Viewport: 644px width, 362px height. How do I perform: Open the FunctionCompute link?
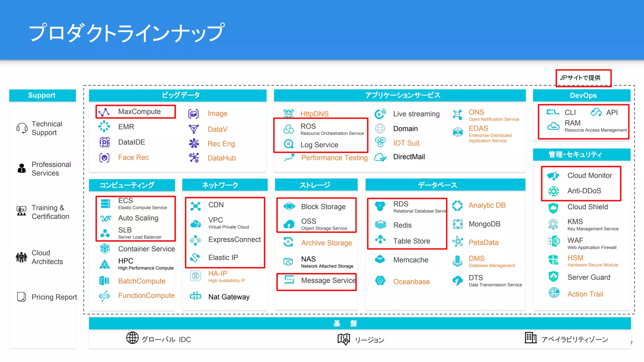[146, 295]
